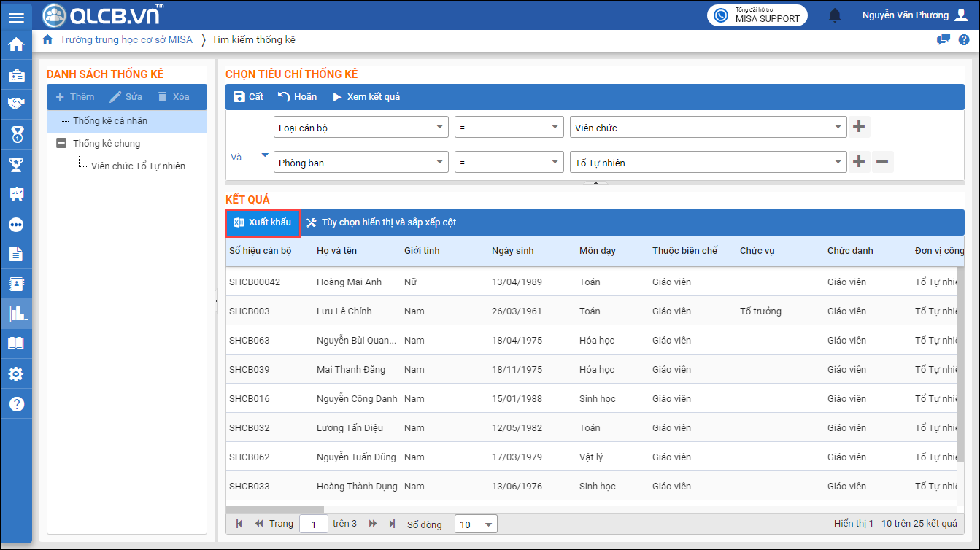The width and height of the screenshot is (980, 550).
Task: Open the settings gear in sidebar
Action: click(16, 374)
